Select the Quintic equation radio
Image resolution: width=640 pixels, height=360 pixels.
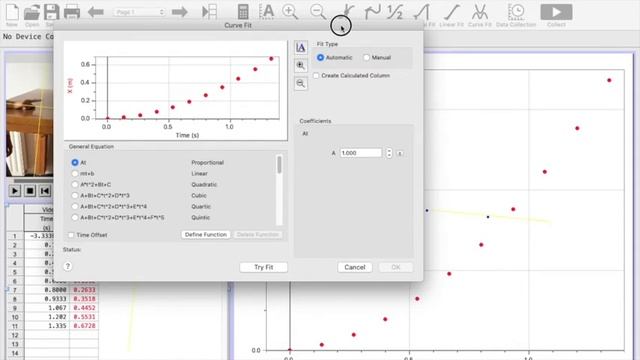click(x=75, y=218)
